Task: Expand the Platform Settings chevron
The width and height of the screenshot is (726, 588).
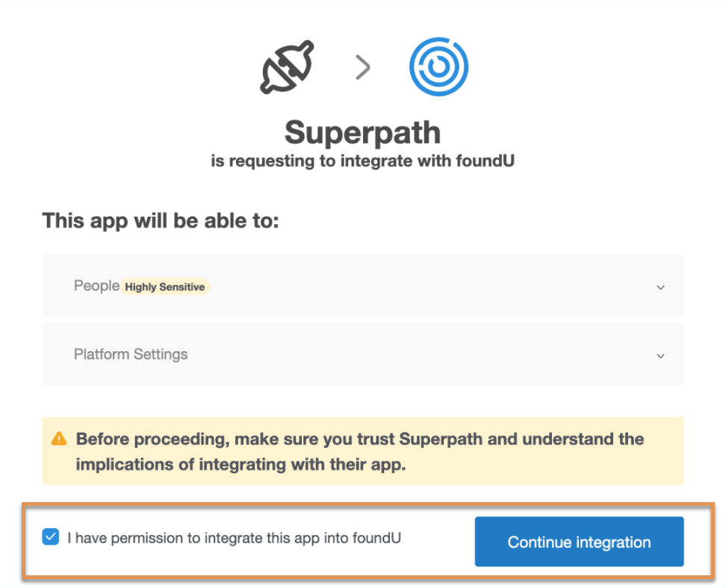Action: click(x=660, y=356)
